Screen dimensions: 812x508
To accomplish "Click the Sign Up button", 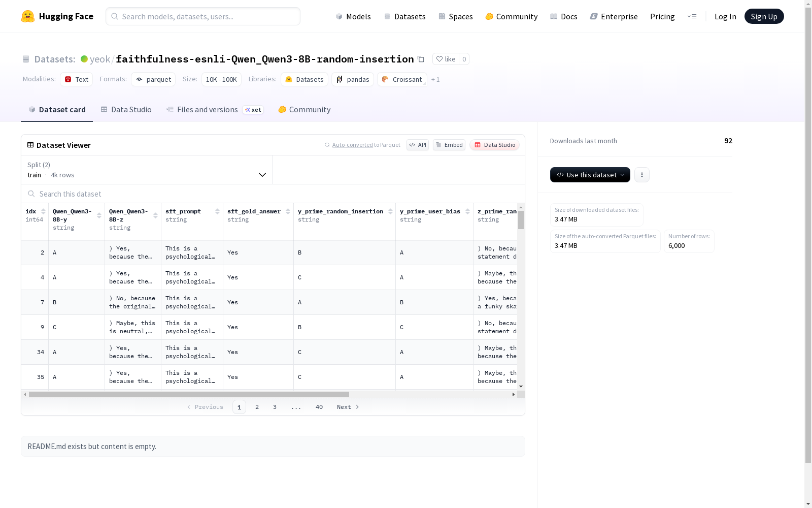I will click(x=764, y=16).
